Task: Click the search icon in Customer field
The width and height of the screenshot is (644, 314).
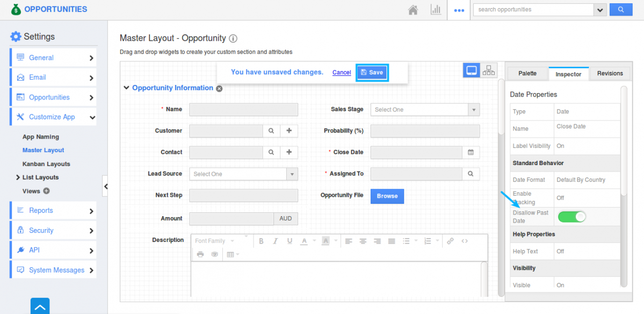Action: click(271, 131)
